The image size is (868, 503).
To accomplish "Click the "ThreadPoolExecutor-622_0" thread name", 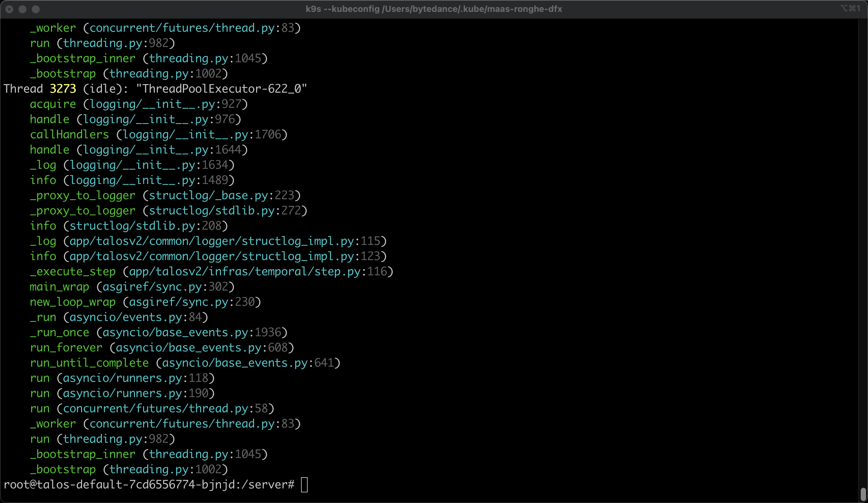I will click(x=221, y=89).
